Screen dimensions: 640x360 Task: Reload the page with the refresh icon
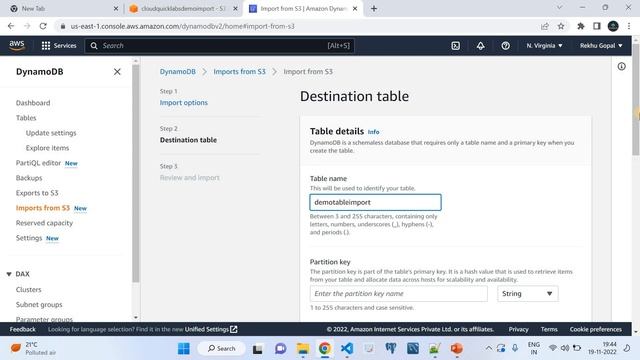point(43,26)
